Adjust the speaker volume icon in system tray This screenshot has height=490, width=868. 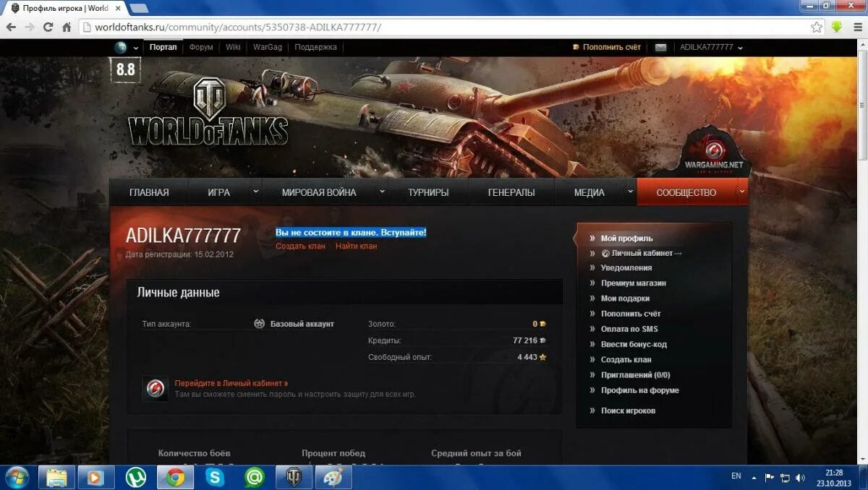(799, 478)
